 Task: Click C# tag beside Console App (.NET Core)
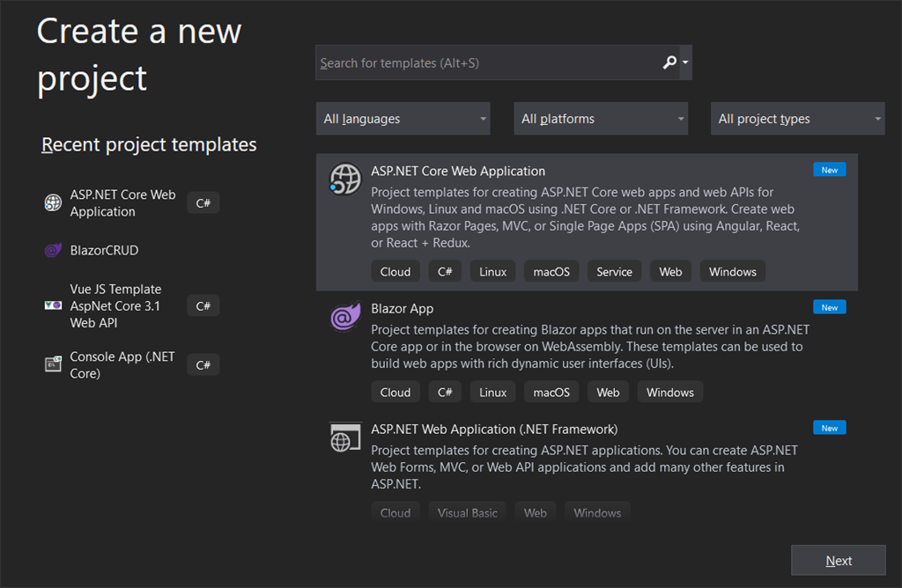[203, 365]
